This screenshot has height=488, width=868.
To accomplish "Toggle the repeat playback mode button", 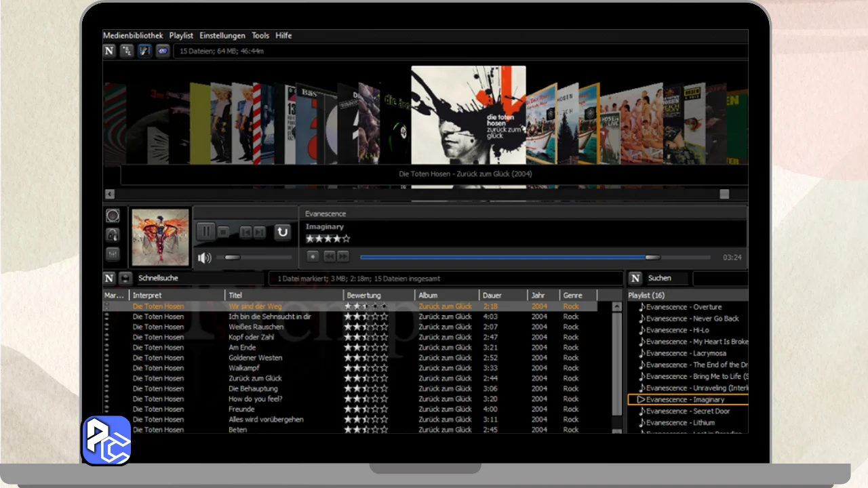I will pyautogui.click(x=282, y=232).
